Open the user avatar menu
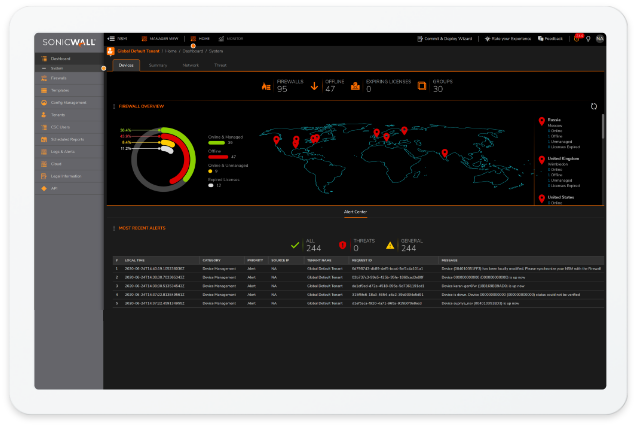Screen dimensions: 637x427 pos(600,39)
